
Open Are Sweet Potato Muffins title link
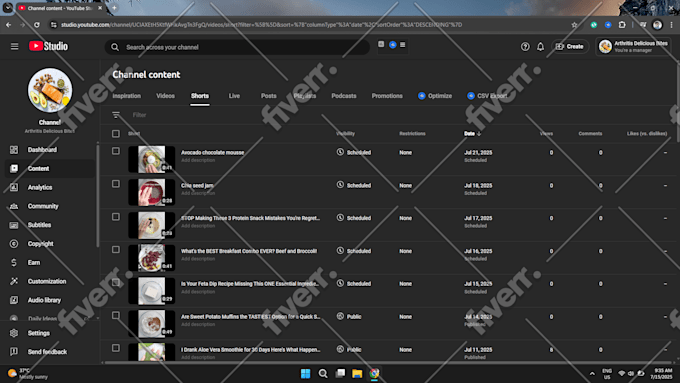click(x=251, y=317)
